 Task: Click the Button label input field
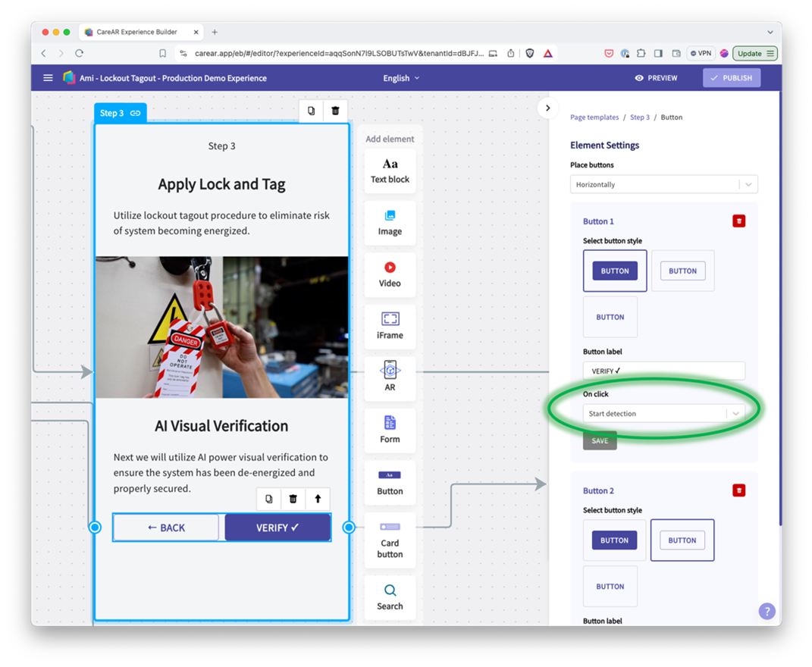tap(663, 371)
